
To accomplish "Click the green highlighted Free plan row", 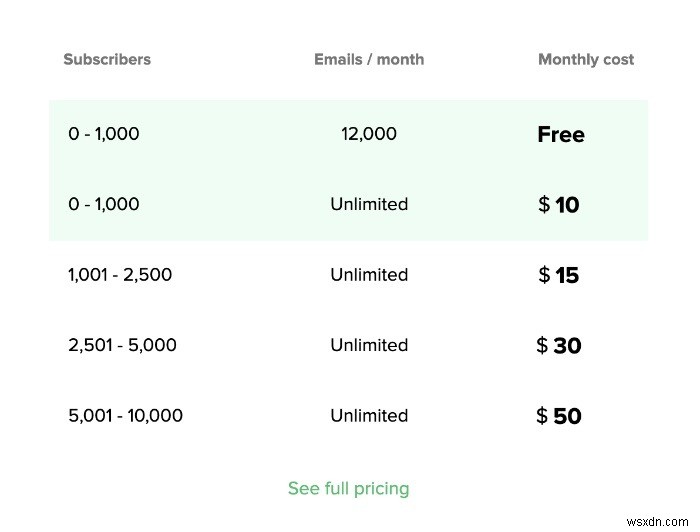I will [250, 134].
